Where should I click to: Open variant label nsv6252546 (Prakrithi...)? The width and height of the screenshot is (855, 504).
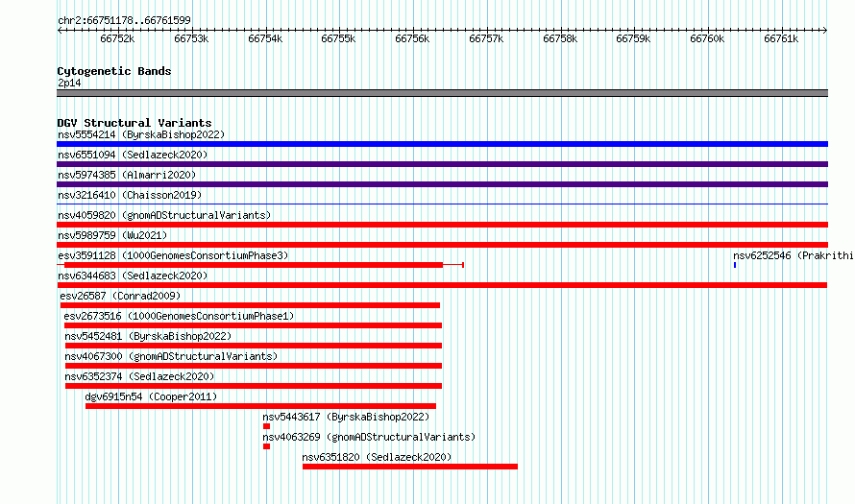(x=794, y=256)
